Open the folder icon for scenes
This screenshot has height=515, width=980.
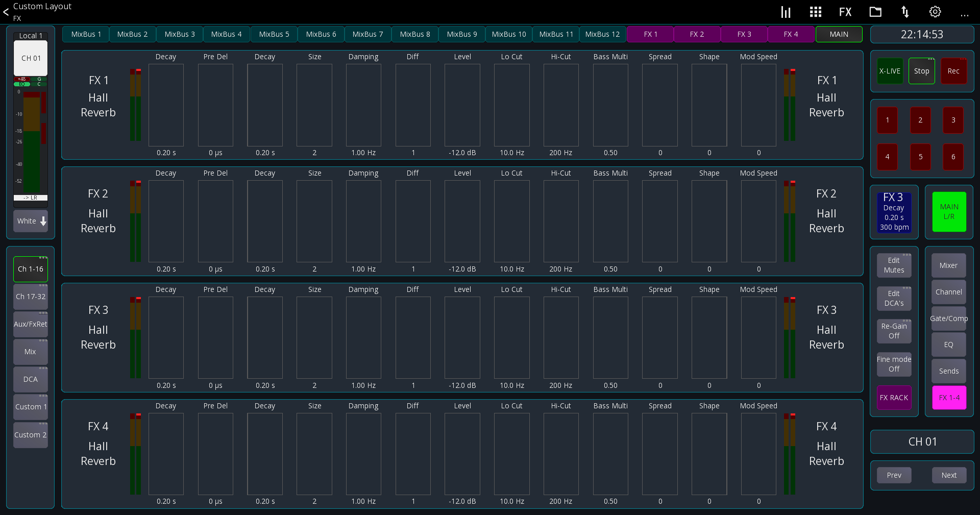coord(875,12)
